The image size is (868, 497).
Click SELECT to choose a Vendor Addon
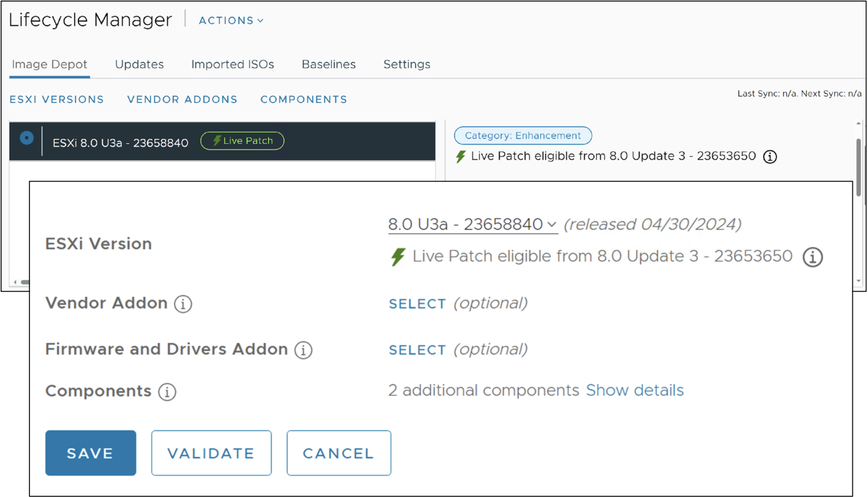(417, 304)
